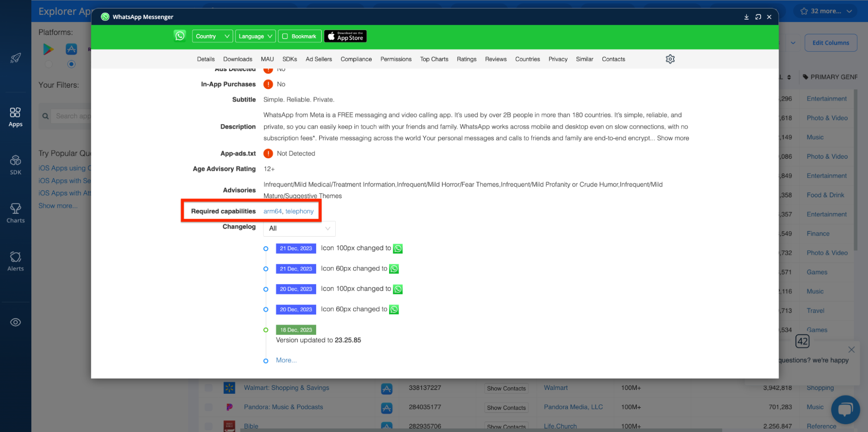Expand the 32 more... dropdown
Image resolution: width=868 pixels, height=432 pixels.
click(826, 11)
